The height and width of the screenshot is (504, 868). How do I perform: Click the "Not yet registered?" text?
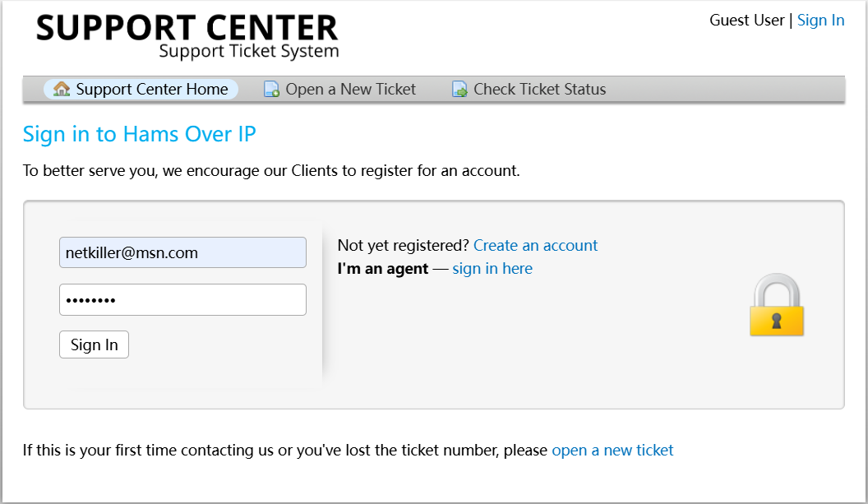(x=403, y=245)
